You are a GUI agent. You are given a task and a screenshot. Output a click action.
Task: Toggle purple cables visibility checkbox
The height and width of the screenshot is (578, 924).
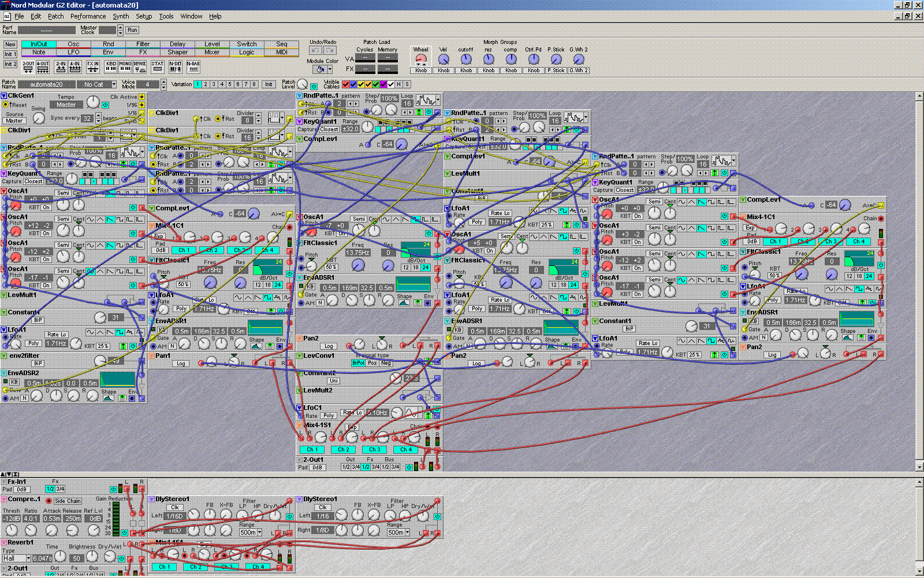tap(383, 84)
